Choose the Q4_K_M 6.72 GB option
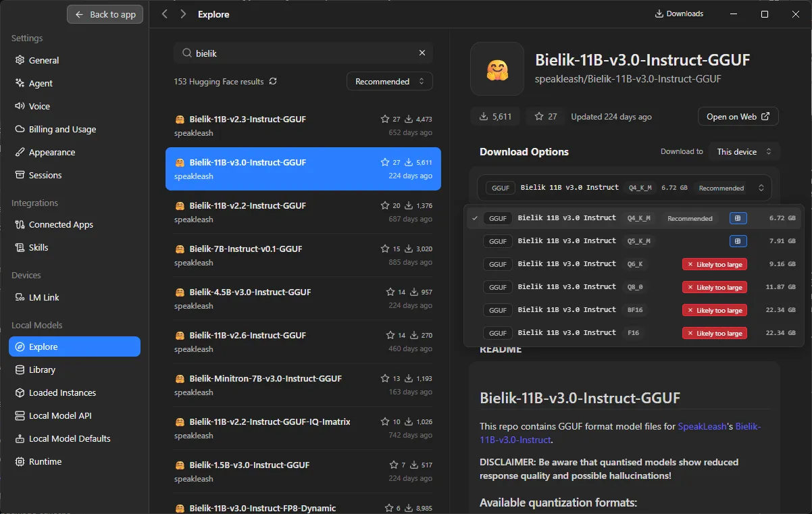The width and height of the screenshot is (812, 514). click(633, 218)
